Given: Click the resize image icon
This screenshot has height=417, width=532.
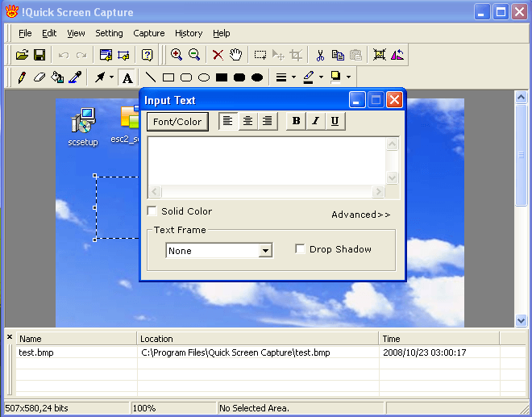Looking at the screenshot, I should (x=380, y=55).
